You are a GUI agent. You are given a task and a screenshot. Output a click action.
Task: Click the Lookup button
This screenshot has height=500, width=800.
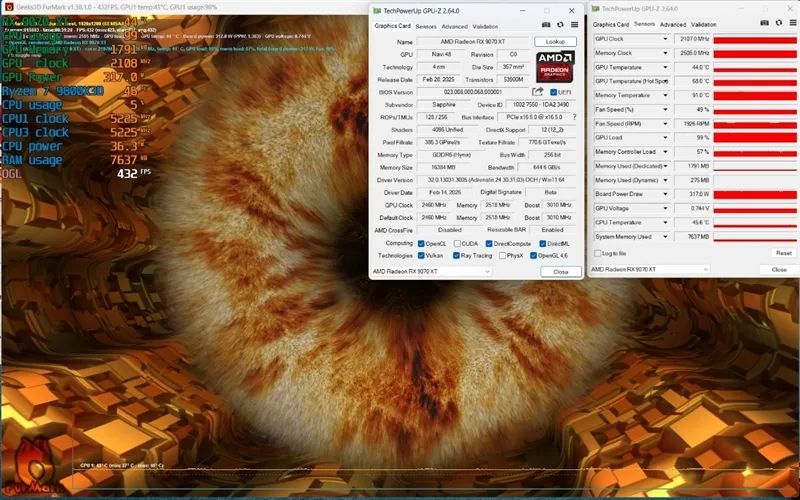tap(556, 42)
